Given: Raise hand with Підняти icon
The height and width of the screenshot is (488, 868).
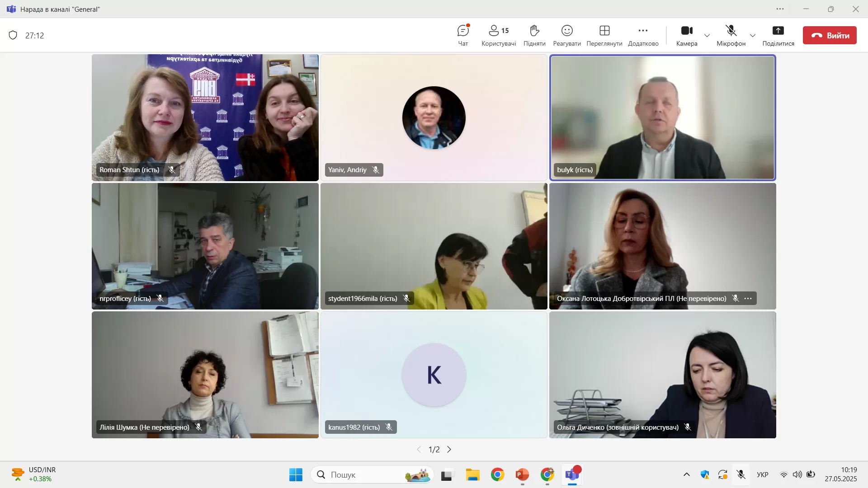Looking at the screenshot, I should [x=534, y=31].
